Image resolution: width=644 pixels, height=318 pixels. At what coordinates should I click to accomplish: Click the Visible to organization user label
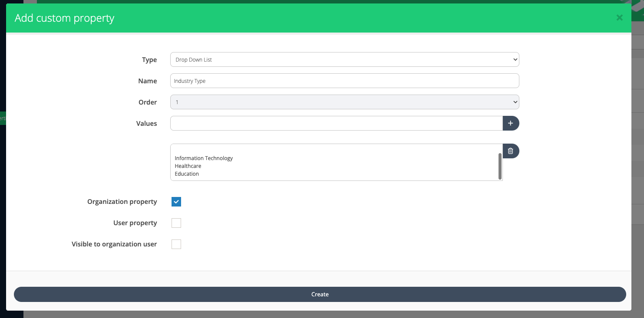[x=114, y=244]
